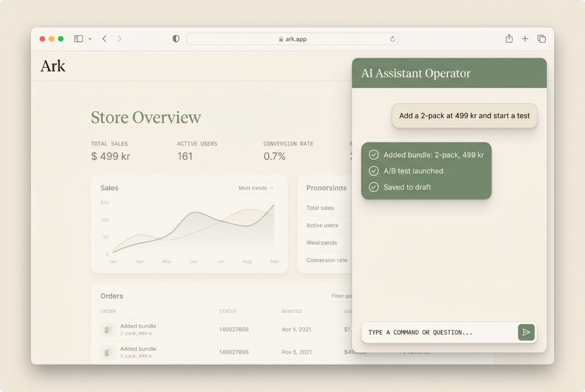Click the ark.app address bar
585x392 pixels.
(x=292, y=39)
